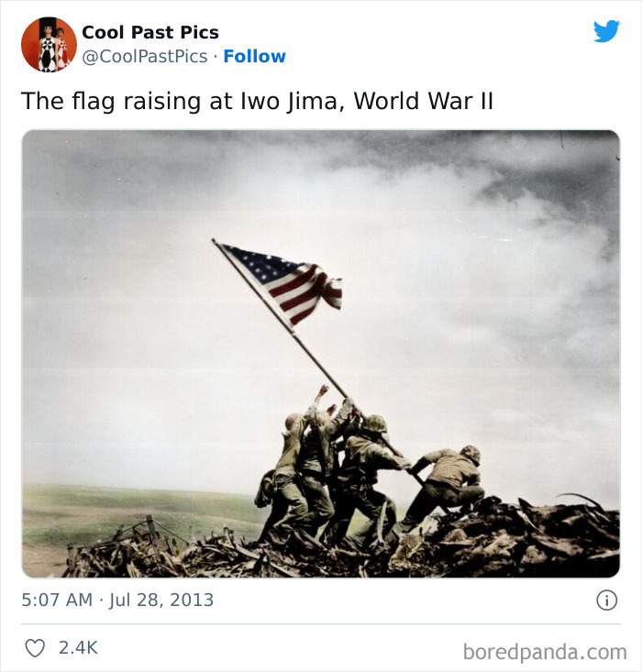
Task: Open the Twitter bird logo
Action: pyautogui.click(x=606, y=31)
